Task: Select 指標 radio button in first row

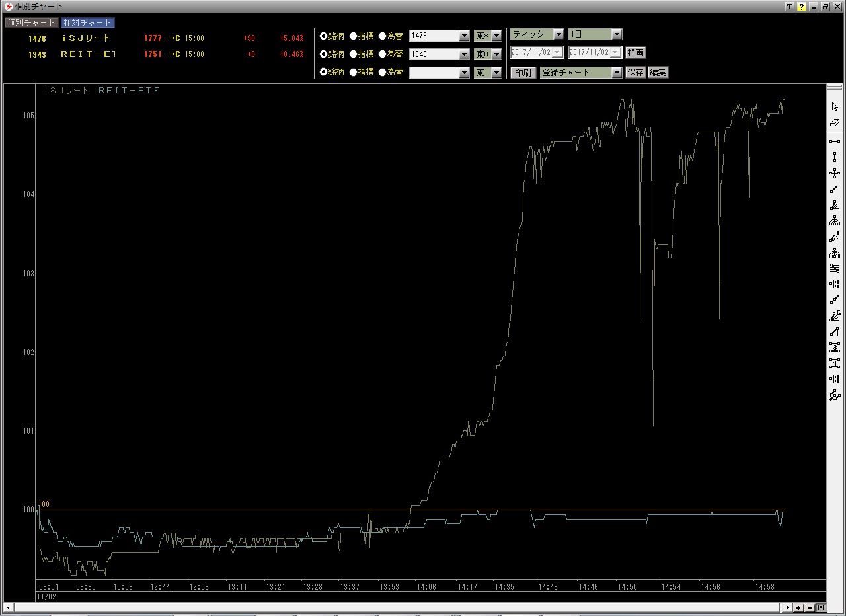Action: [x=354, y=36]
